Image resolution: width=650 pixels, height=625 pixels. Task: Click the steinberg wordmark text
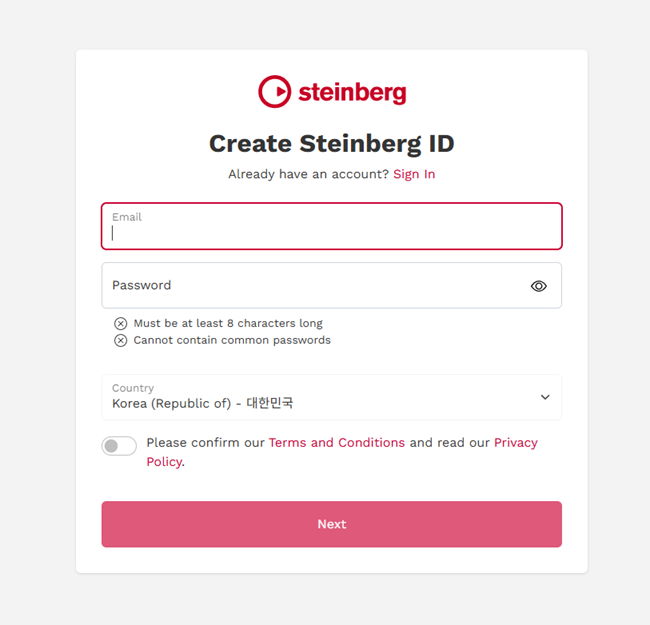click(x=352, y=93)
